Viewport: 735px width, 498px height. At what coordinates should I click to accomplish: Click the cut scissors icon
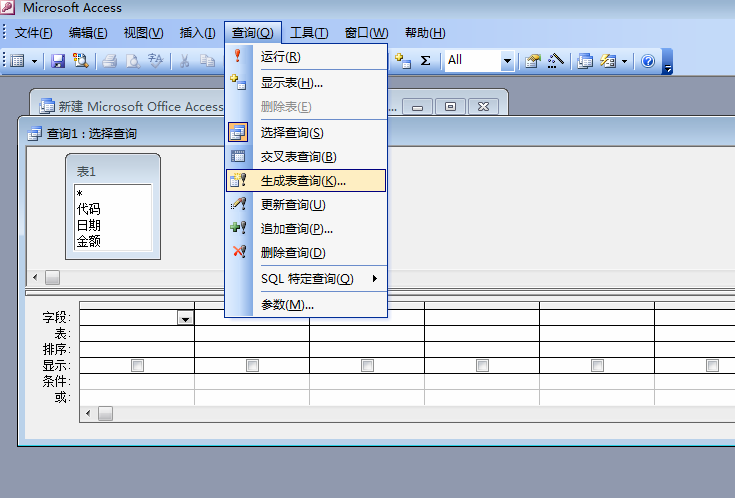coord(184,61)
